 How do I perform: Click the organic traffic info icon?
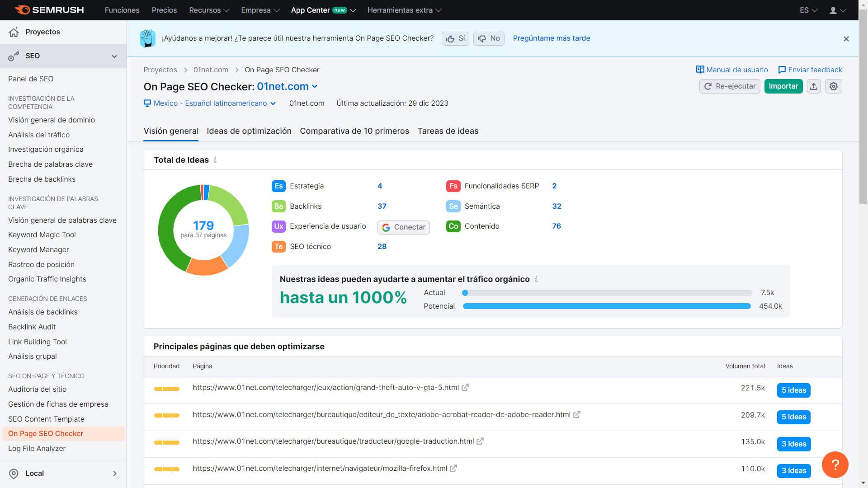[x=536, y=279]
